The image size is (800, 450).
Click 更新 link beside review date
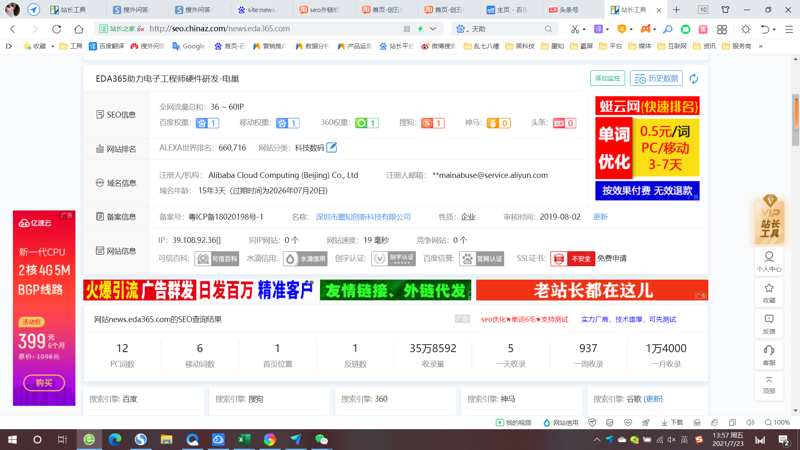(601, 217)
